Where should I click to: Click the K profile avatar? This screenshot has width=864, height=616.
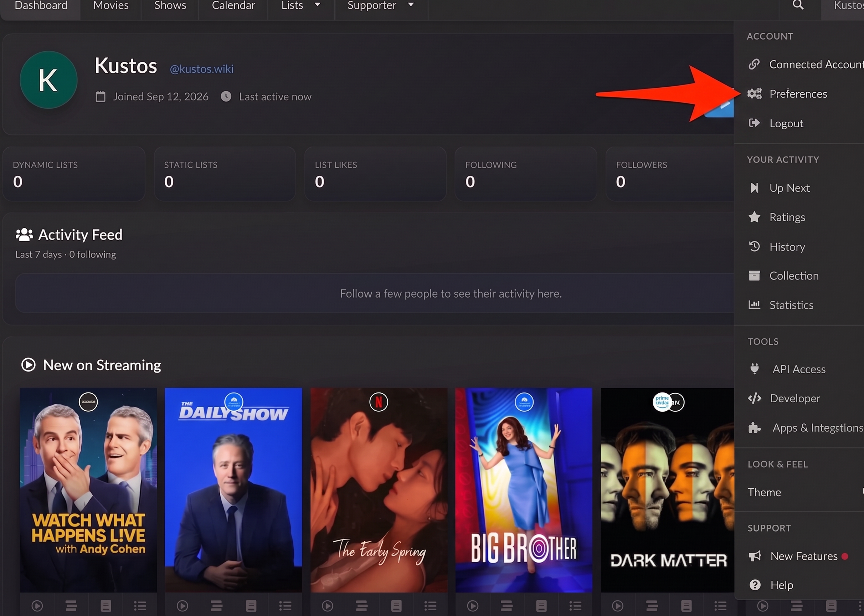click(48, 80)
